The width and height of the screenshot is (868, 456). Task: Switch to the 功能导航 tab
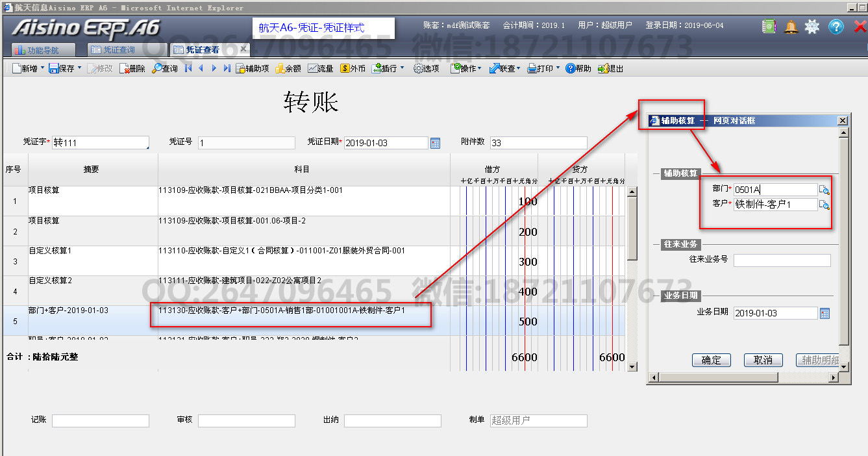click(43, 50)
